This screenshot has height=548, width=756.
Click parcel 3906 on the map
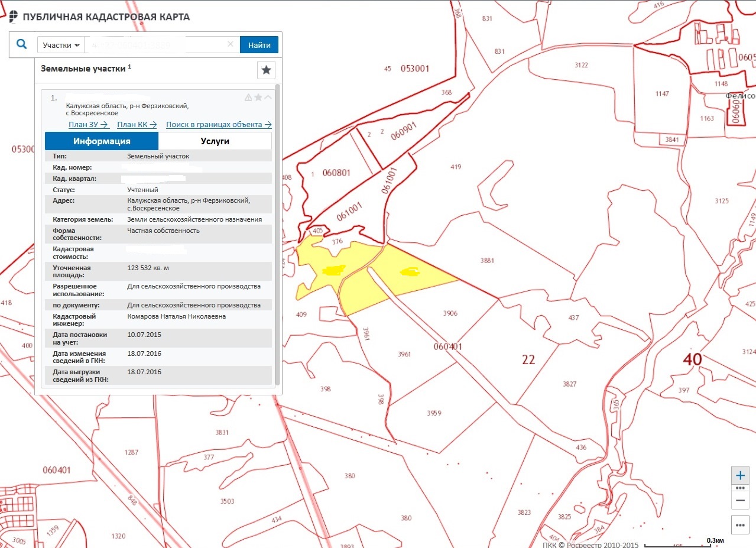point(450,313)
